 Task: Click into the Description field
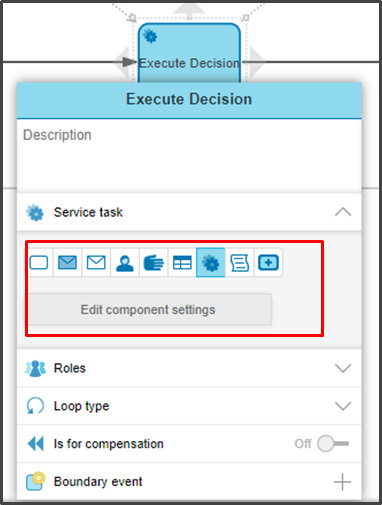[x=189, y=155]
